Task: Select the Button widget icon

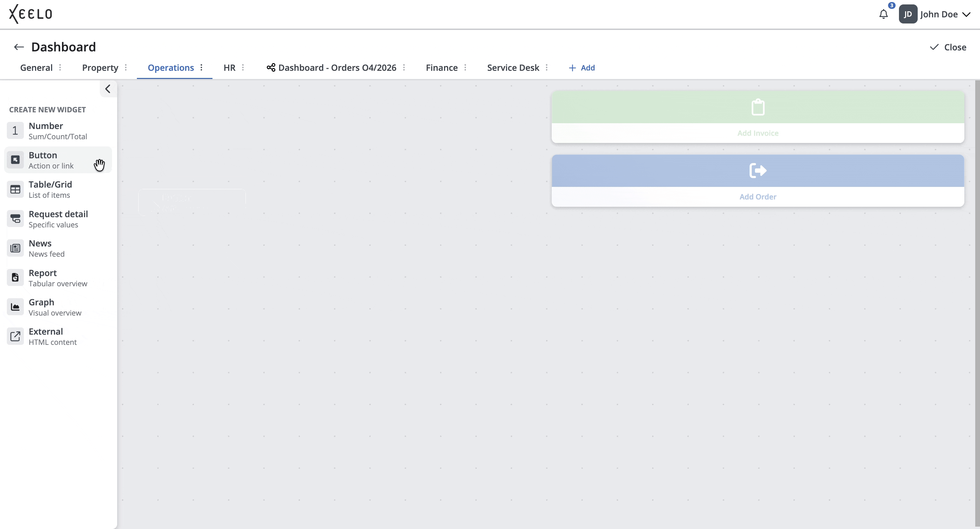Action: point(15,160)
